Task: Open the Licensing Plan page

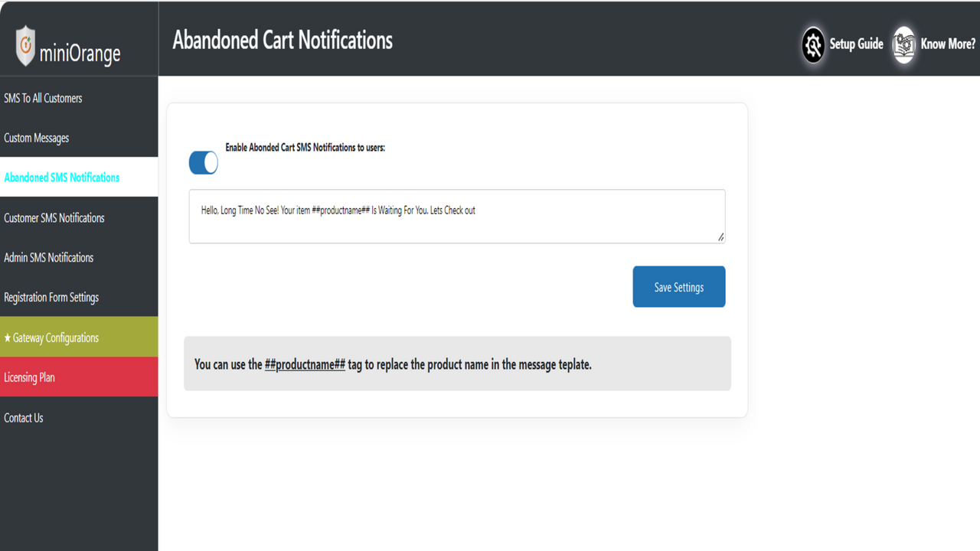Action: pyautogui.click(x=30, y=377)
